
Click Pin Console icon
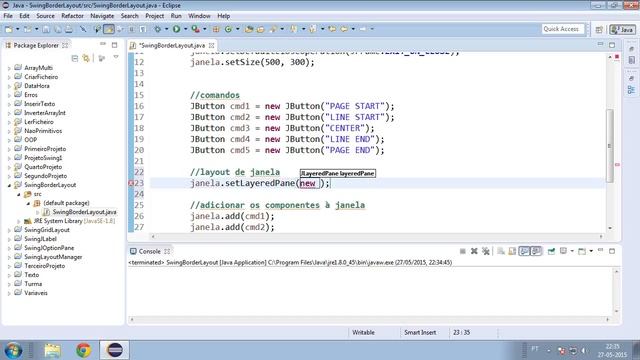click(x=551, y=251)
